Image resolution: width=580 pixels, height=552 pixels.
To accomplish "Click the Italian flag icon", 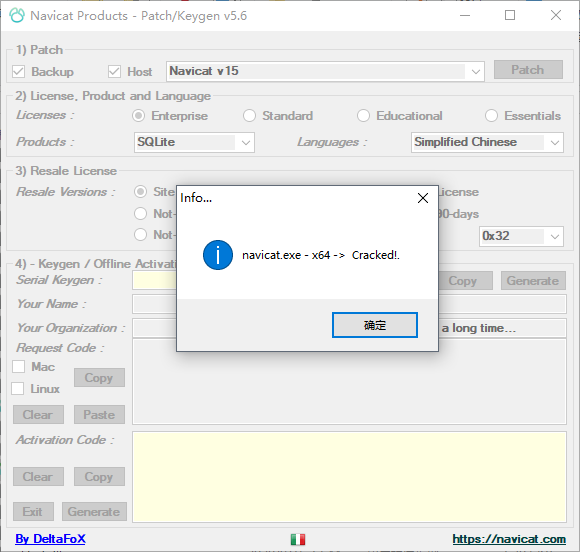I will [x=298, y=539].
